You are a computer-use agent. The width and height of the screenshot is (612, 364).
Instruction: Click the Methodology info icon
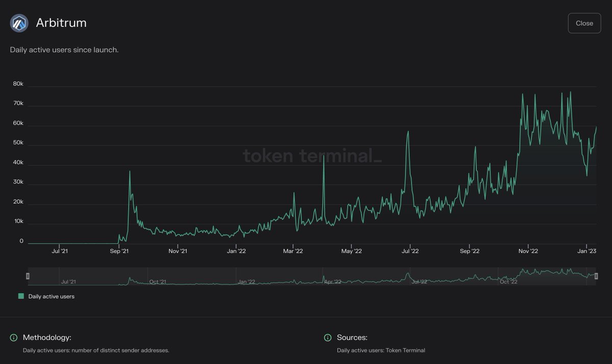coord(13,337)
